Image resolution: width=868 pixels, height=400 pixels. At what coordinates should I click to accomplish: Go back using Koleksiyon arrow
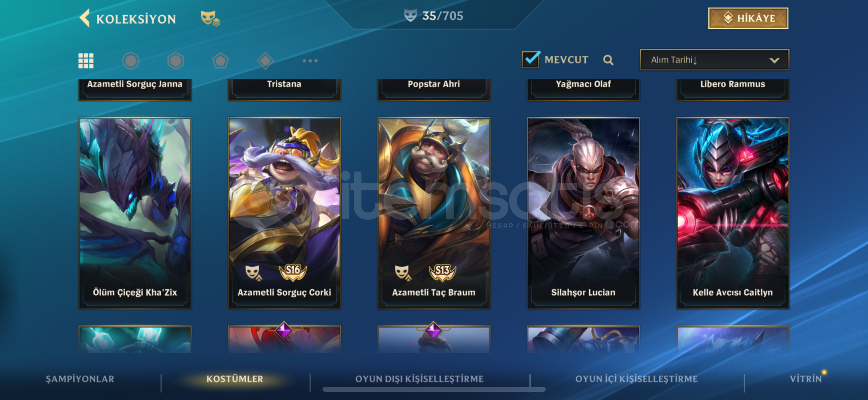click(x=85, y=18)
